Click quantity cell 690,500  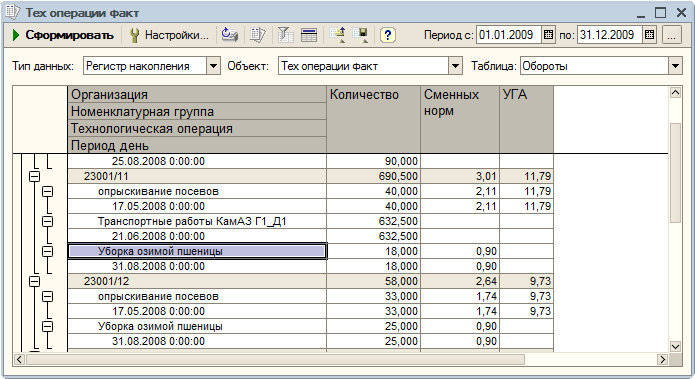[373, 176]
